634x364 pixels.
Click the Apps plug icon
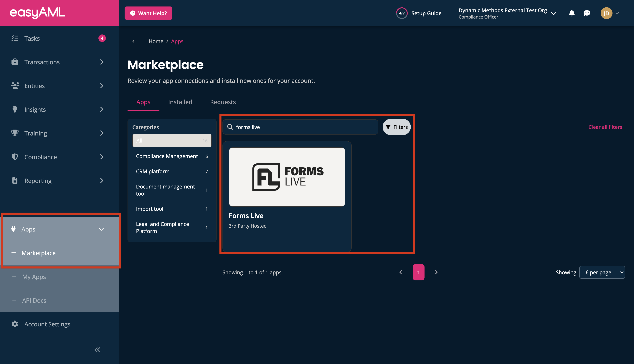13,229
